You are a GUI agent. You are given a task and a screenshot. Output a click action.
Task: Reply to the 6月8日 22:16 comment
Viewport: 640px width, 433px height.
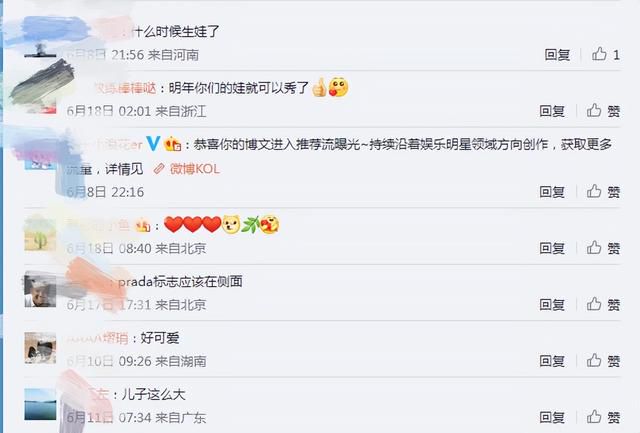(552, 191)
